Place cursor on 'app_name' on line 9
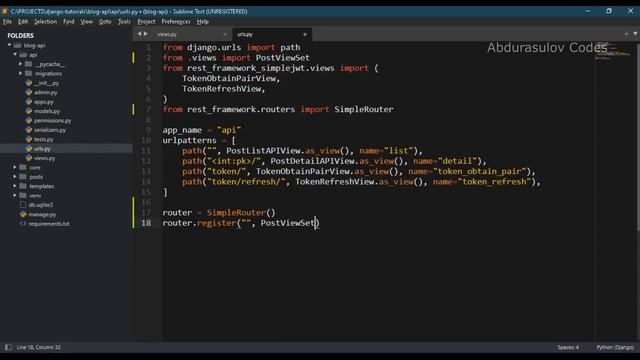This screenshot has width=640, height=360. click(x=182, y=130)
